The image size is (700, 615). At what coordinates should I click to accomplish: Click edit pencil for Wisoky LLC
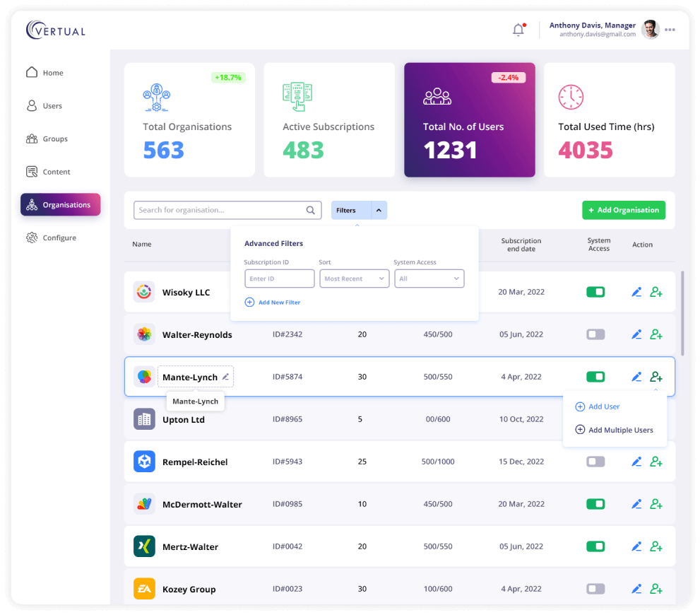636,292
